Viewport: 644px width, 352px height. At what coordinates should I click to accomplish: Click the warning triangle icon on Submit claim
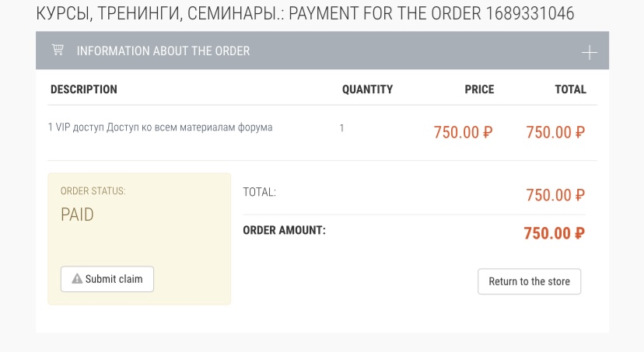(77, 279)
